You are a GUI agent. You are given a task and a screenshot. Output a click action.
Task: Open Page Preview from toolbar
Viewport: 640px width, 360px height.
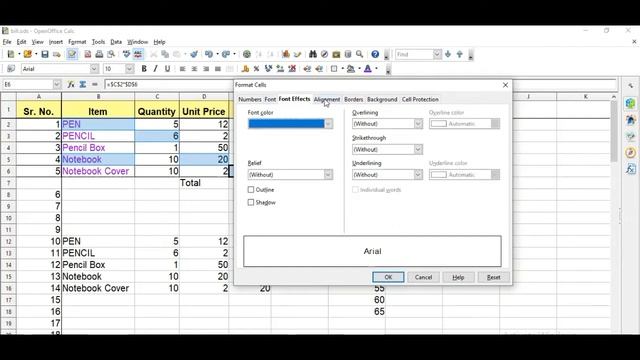111,54
